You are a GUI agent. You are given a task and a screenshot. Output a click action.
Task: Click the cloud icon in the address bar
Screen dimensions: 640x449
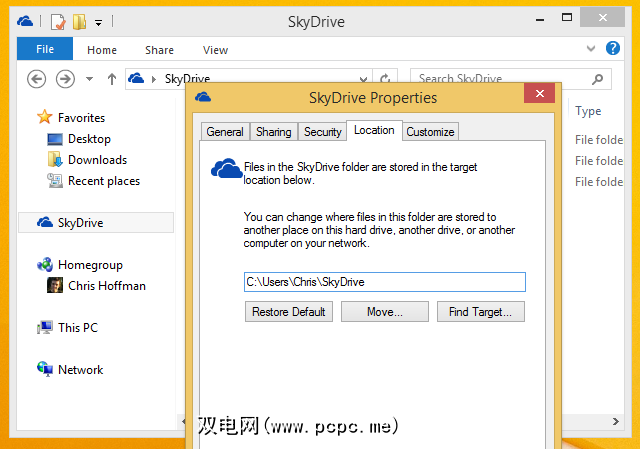[x=136, y=78]
